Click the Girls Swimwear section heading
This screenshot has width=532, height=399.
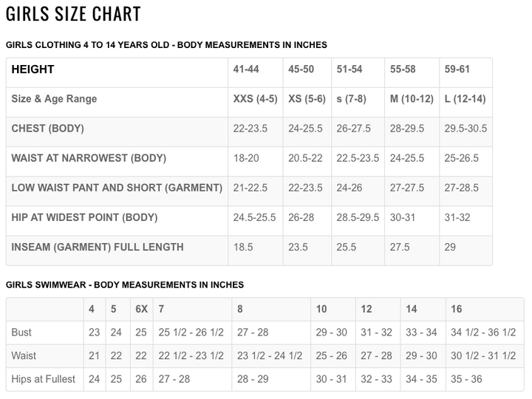[x=124, y=284]
